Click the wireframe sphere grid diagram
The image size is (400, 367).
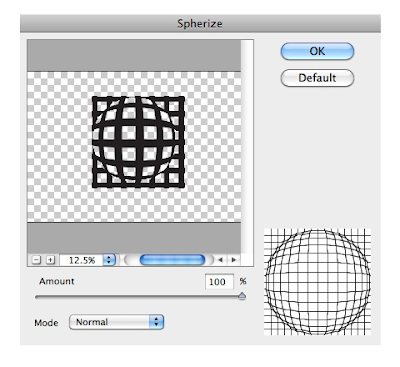click(x=317, y=282)
